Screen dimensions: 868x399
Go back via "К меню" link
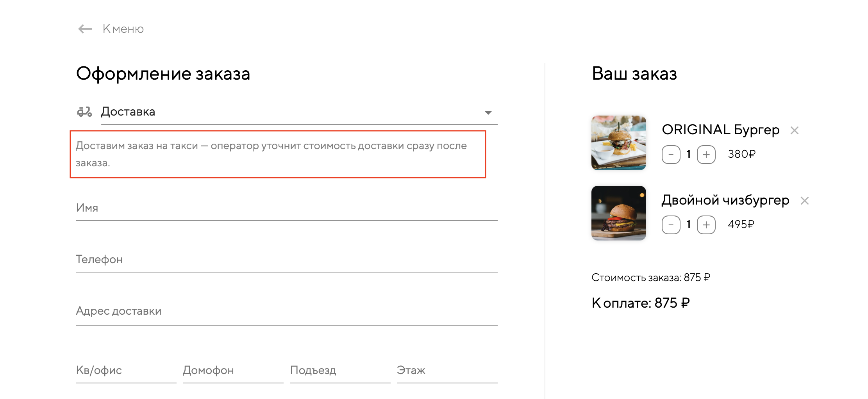pyautogui.click(x=123, y=29)
